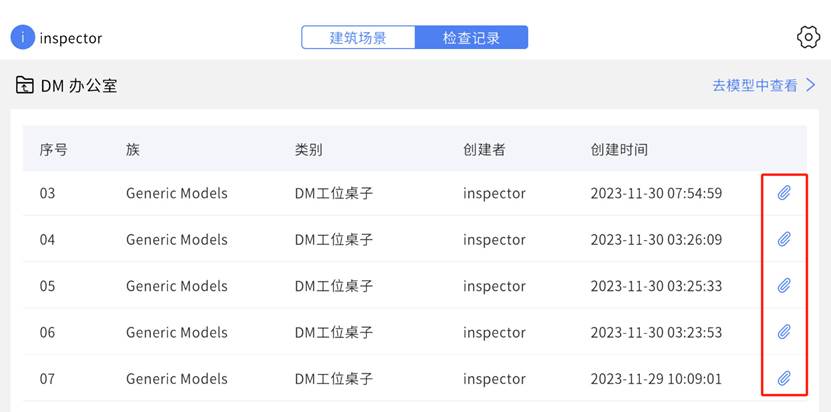This screenshot has width=831, height=412.
Task: Select row created 2023-11-30 03:25:33
Action: pyautogui.click(x=414, y=286)
